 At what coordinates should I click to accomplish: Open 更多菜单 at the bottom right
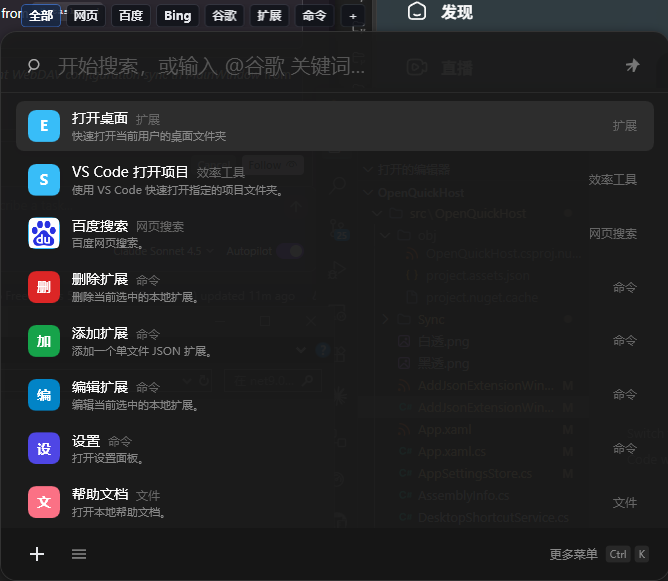tap(573, 554)
